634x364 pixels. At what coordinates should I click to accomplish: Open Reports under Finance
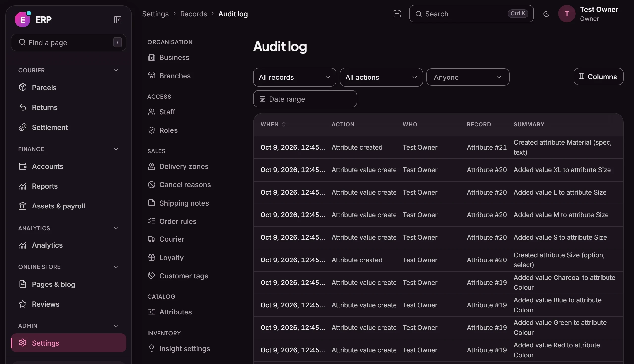69,186
